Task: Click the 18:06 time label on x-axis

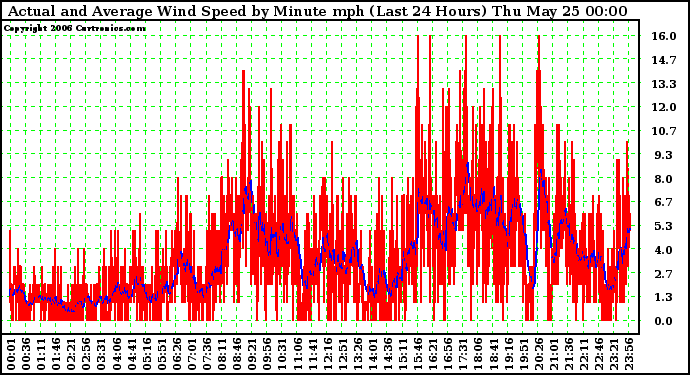Action: (478, 354)
